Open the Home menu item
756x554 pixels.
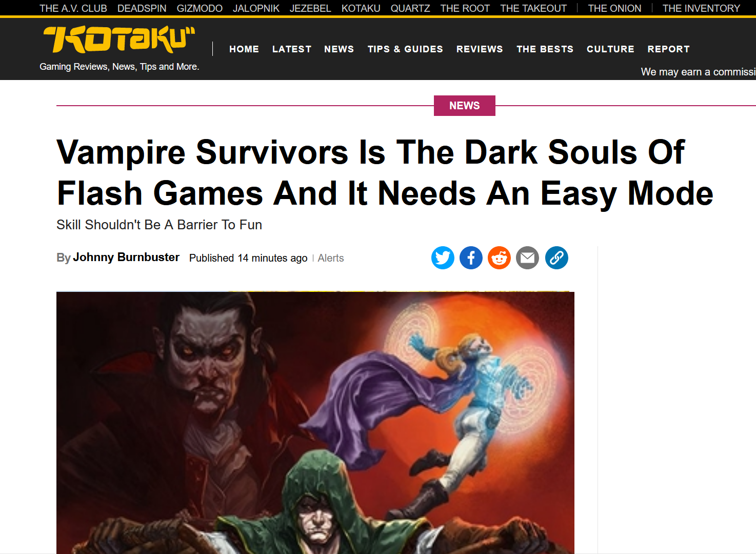pos(244,49)
